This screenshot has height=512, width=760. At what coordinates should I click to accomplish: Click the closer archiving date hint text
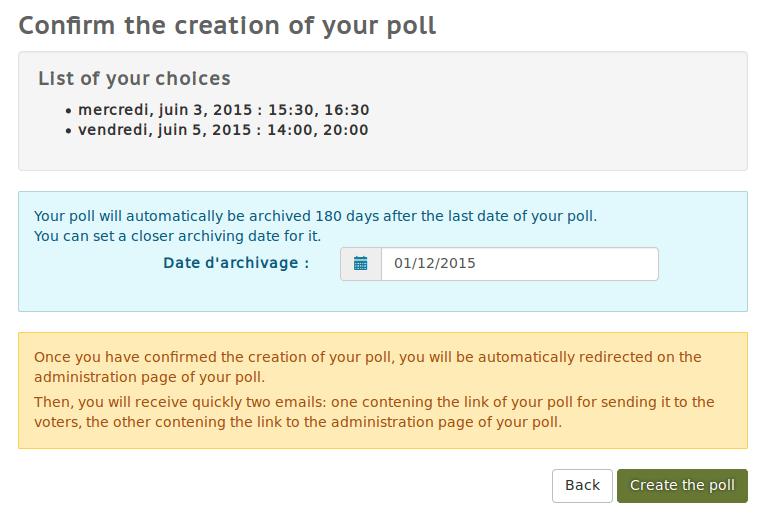pyautogui.click(x=177, y=236)
